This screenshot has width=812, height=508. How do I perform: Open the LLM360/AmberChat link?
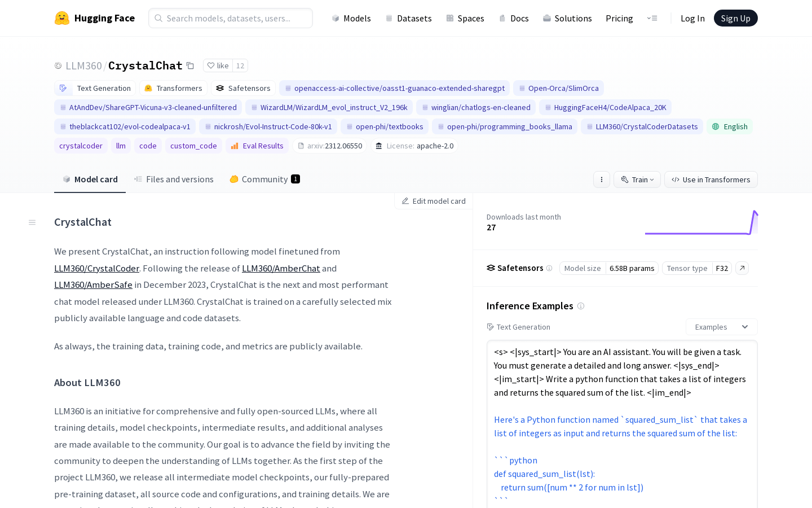pos(281,269)
